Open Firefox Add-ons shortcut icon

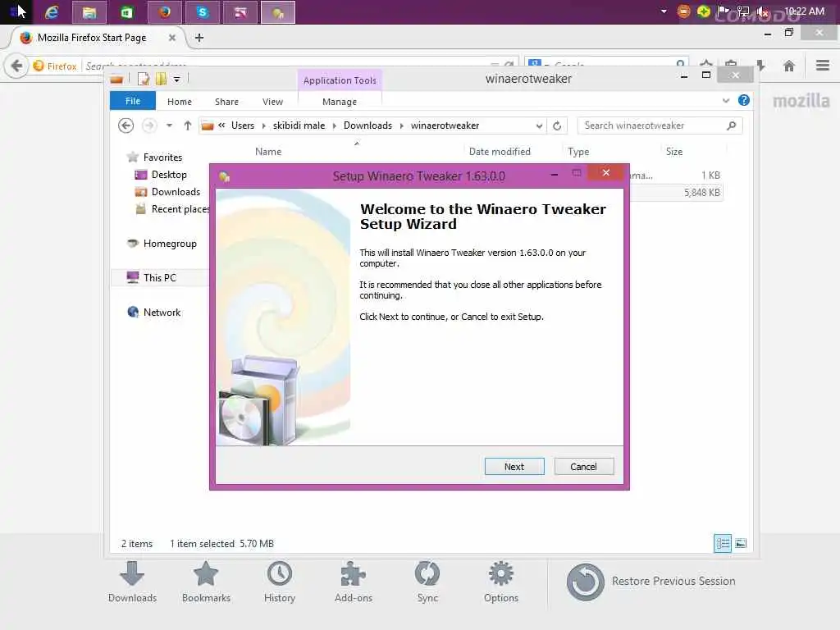(x=353, y=582)
